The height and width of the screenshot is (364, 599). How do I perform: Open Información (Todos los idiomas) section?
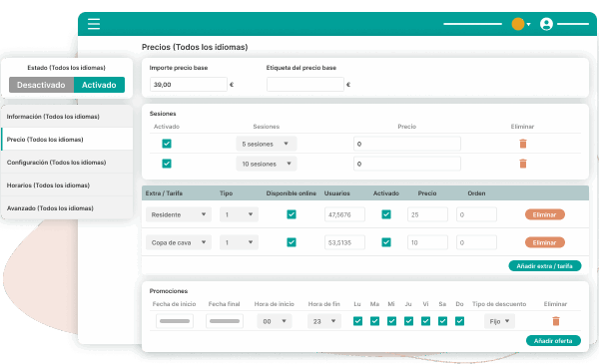[x=67, y=117]
